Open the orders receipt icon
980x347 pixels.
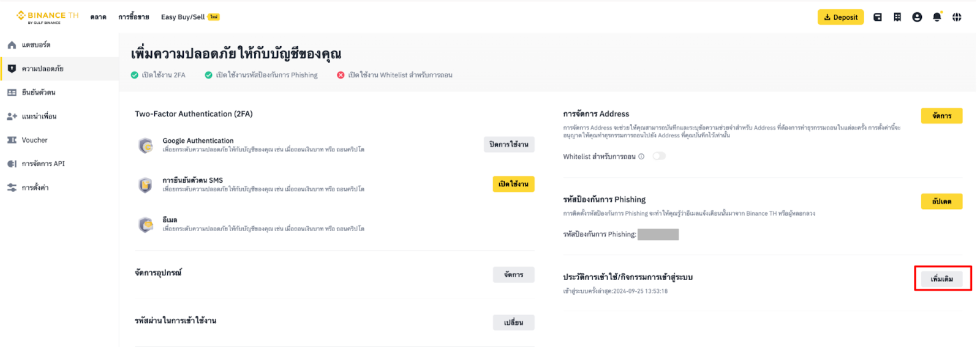pyautogui.click(x=897, y=17)
